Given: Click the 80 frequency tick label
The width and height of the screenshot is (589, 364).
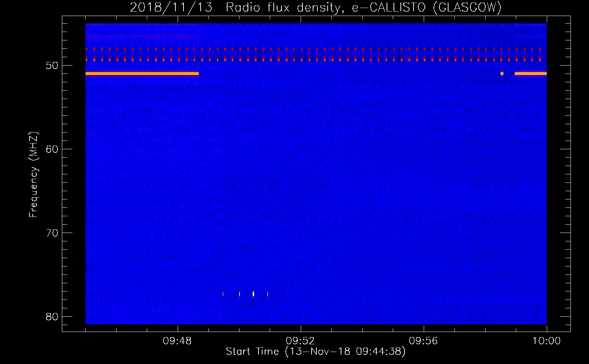Looking at the screenshot, I should tap(52, 316).
